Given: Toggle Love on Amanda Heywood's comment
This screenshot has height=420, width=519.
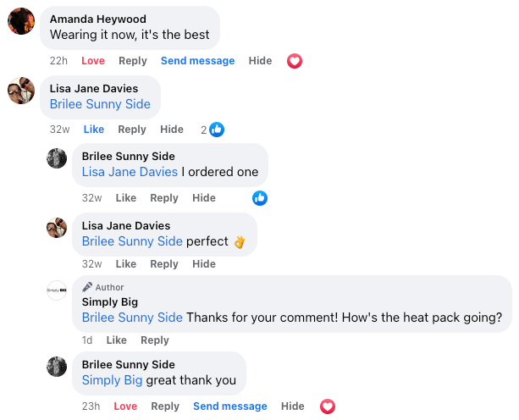Looking at the screenshot, I should [93, 61].
